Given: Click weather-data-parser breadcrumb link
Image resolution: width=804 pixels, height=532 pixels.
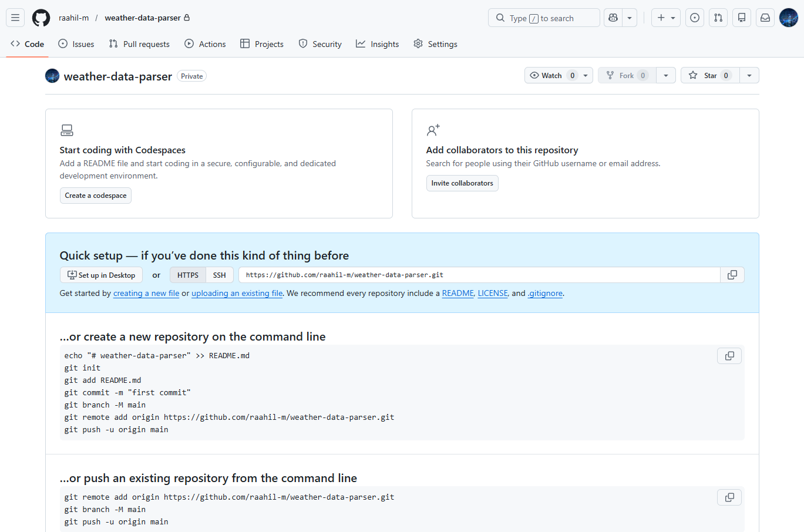Looking at the screenshot, I should click(143, 18).
